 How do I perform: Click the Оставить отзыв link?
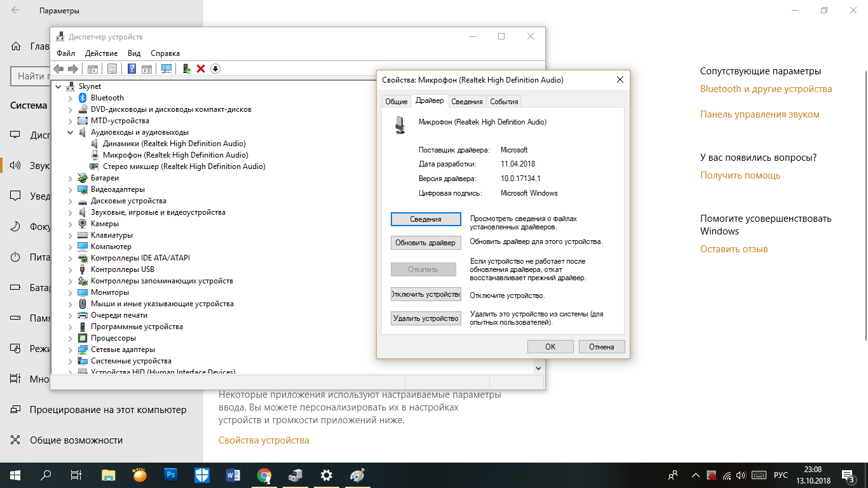734,249
